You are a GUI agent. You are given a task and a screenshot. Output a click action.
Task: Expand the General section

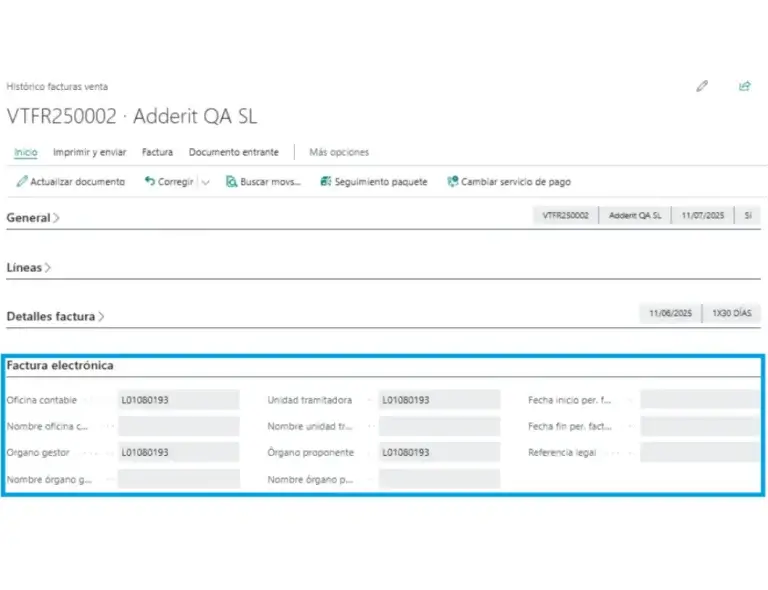coord(33,217)
